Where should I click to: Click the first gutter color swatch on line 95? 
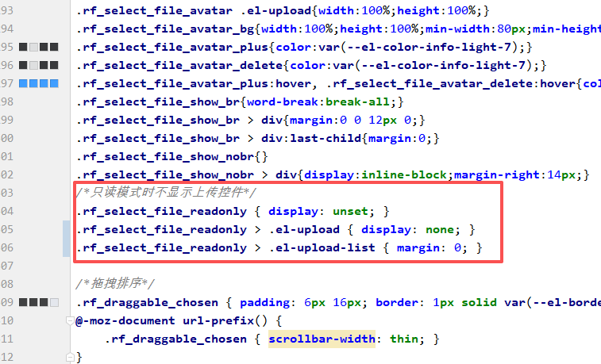click(x=23, y=47)
